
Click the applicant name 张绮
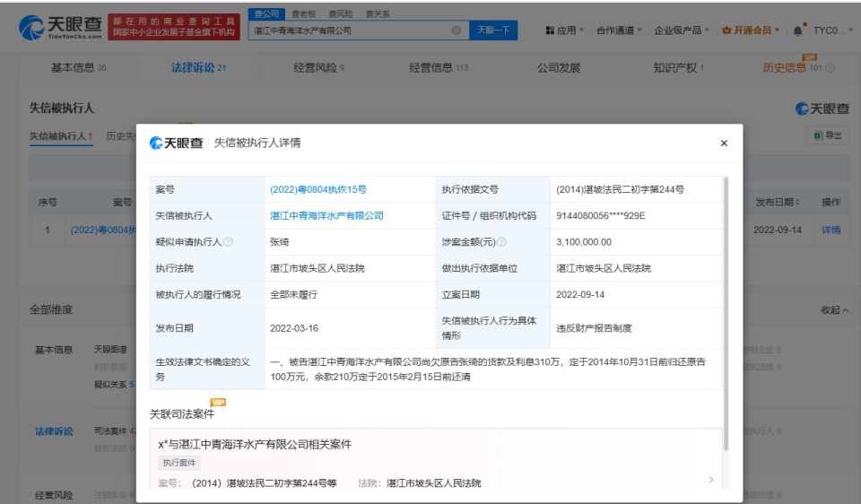(280, 242)
